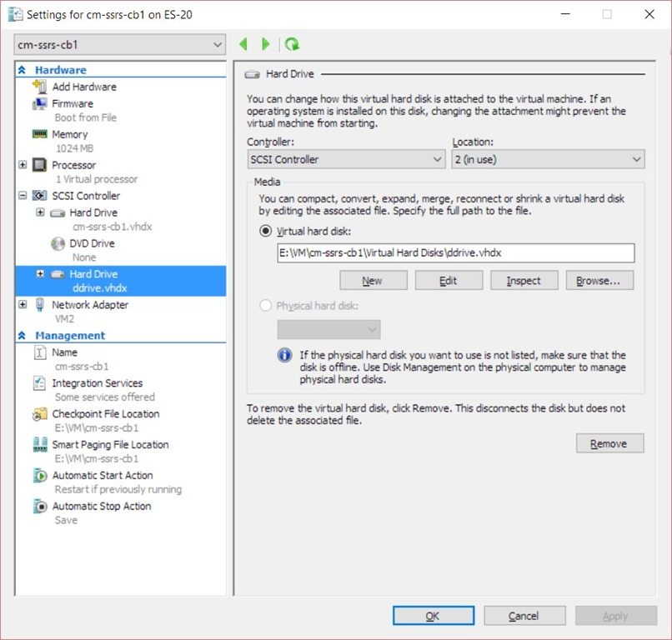Select the Virtual hard disk radio button
The height and width of the screenshot is (640, 672).
[266, 231]
